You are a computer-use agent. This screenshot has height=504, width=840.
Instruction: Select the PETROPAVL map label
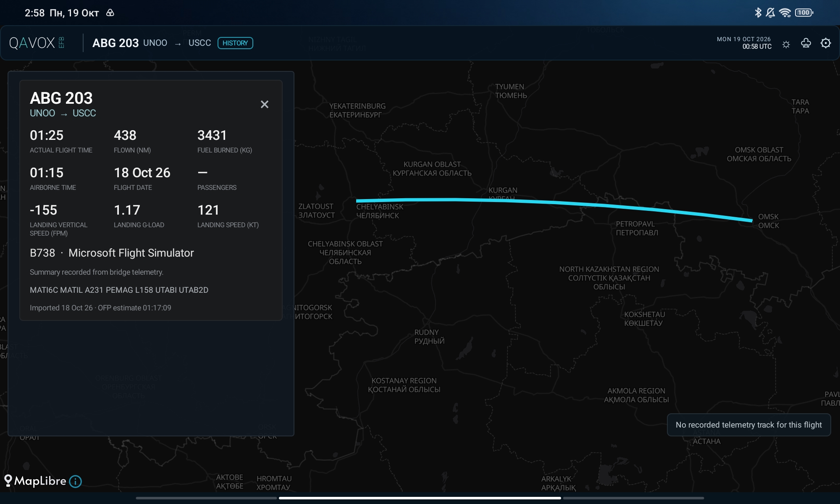(x=637, y=228)
